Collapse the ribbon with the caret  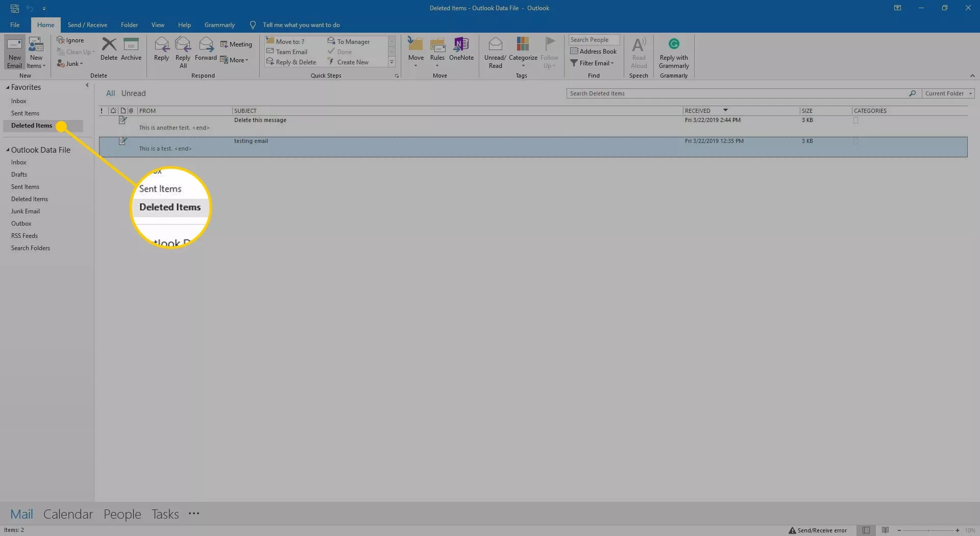tap(972, 76)
